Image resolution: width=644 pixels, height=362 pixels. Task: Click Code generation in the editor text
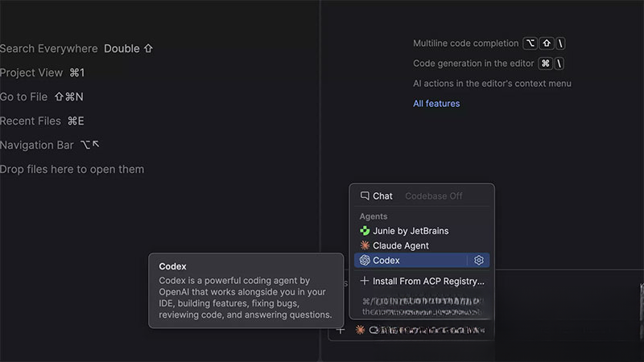click(473, 64)
